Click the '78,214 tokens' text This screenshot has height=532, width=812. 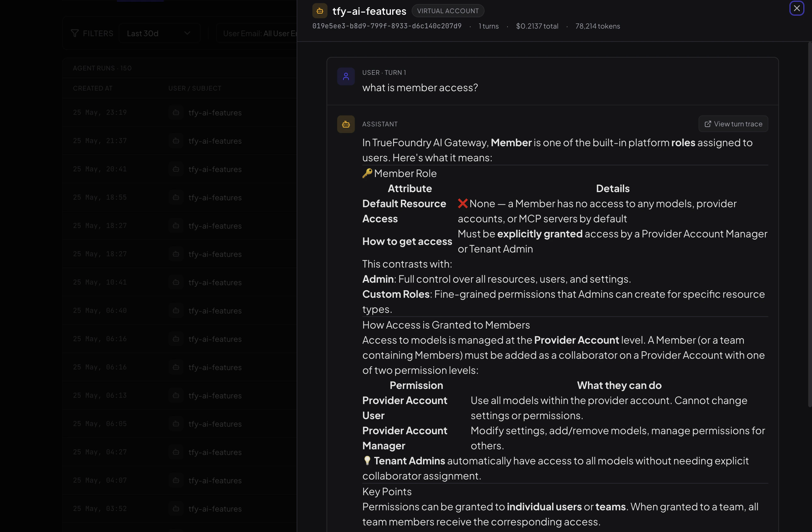597,26
